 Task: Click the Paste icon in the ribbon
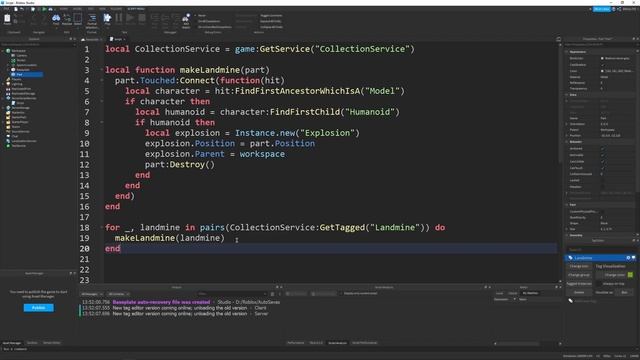[7, 19]
